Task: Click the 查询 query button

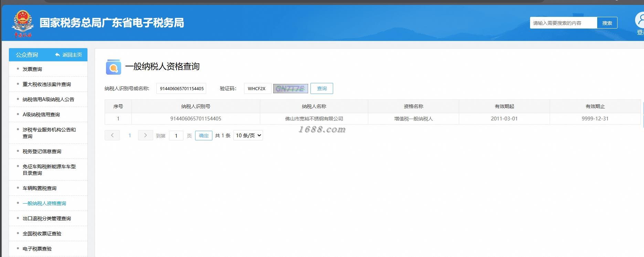Action: point(322,88)
